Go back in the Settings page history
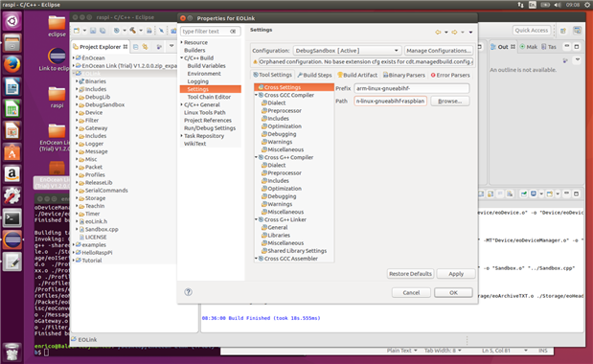 tap(438, 33)
